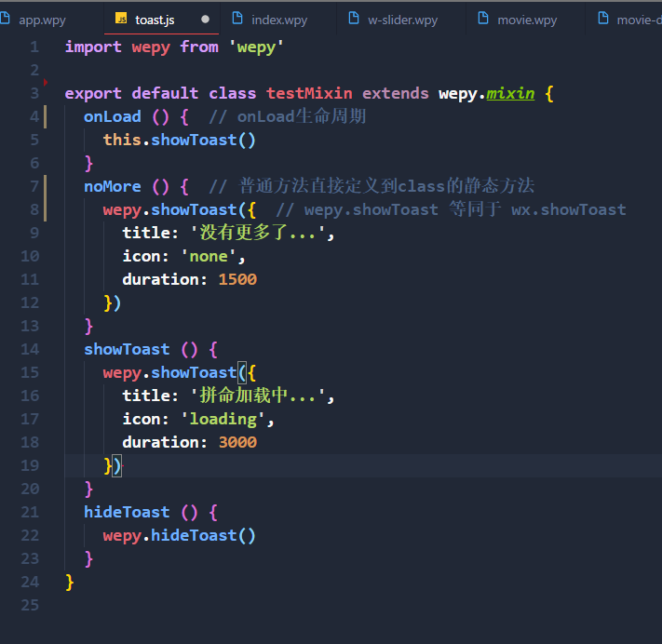The image size is (662, 644).
Task: Open the movie.wpy tab
Action: [x=527, y=20]
